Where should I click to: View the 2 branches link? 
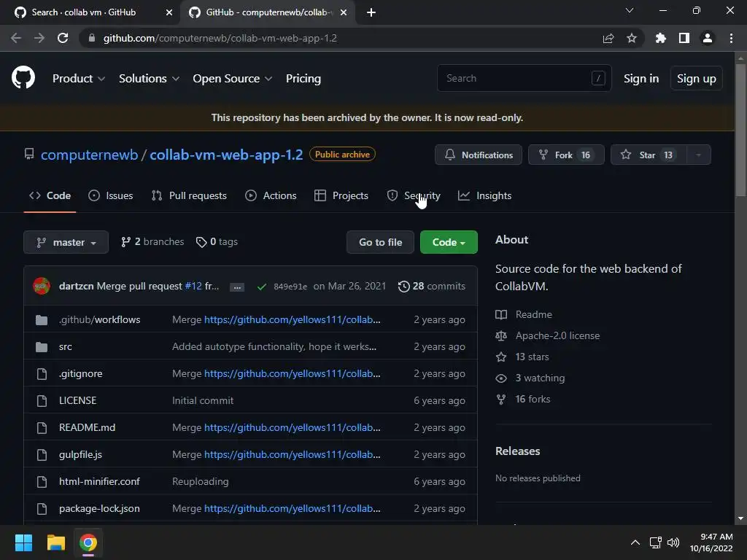coord(152,242)
